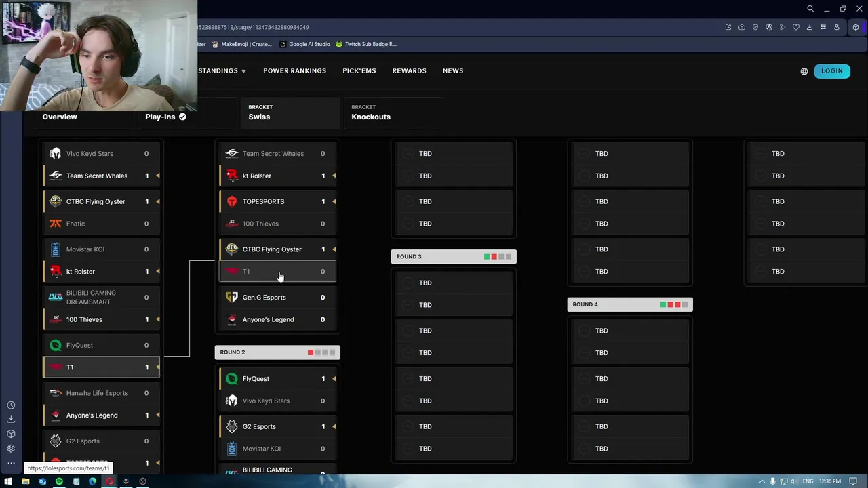Viewport: 868px width, 488px height.
Task: Click the Round 2 header
Action: (277, 352)
